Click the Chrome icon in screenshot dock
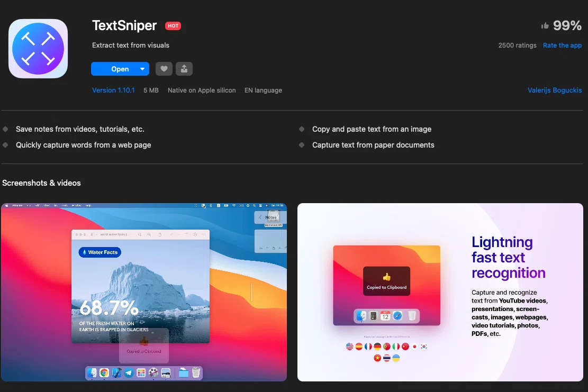 (x=104, y=372)
